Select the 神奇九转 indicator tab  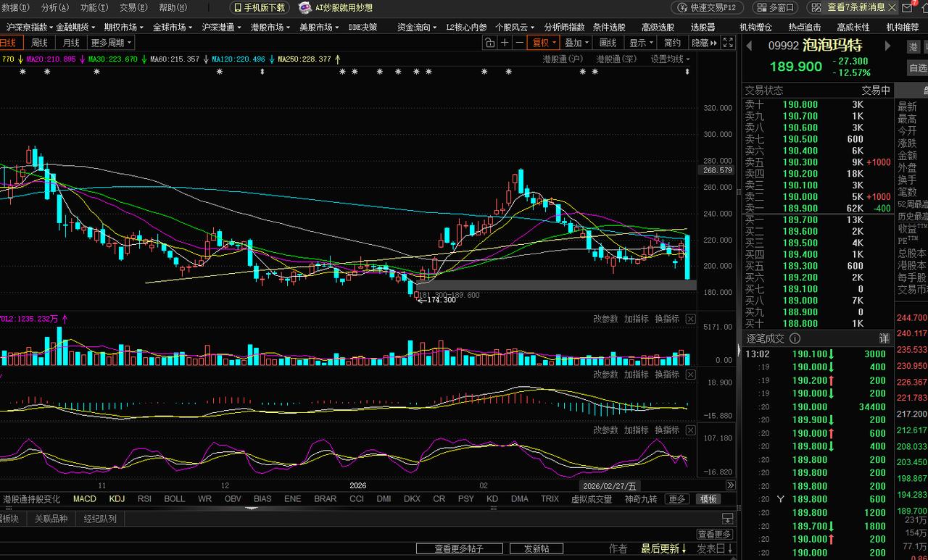pyautogui.click(x=641, y=499)
